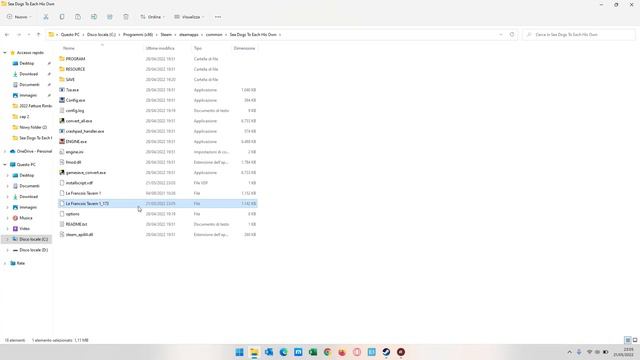Select the options file
The height and width of the screenshot is (360, 640).
pyautogui.click(x=158, y=214)
